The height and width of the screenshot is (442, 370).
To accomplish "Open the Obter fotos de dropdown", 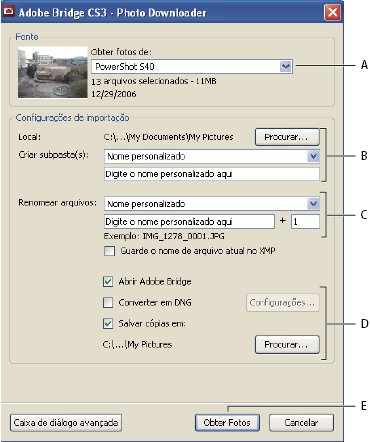I will pyautogui.click(x=285, y=66).
